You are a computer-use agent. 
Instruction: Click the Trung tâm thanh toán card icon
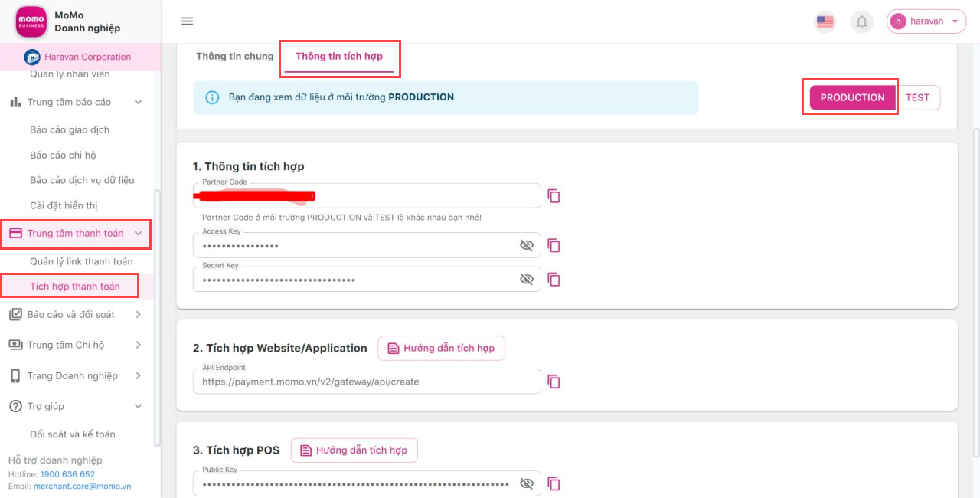(15, 233)
